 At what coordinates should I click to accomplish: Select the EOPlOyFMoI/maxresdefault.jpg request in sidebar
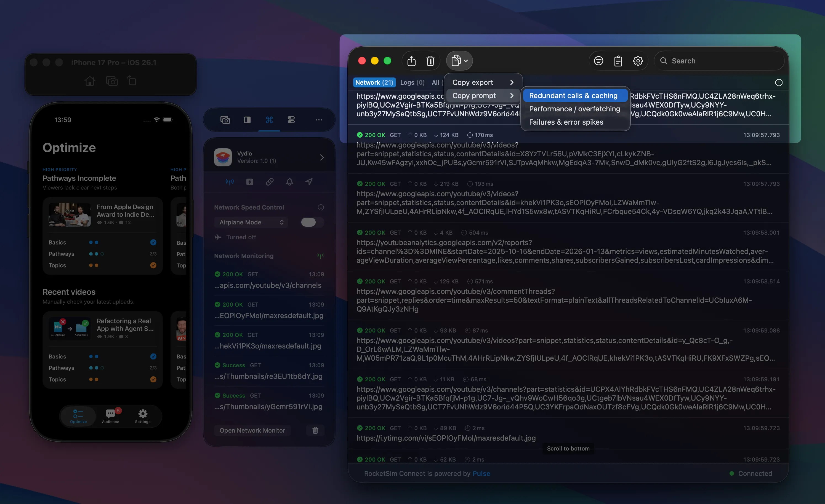[269, 310]
